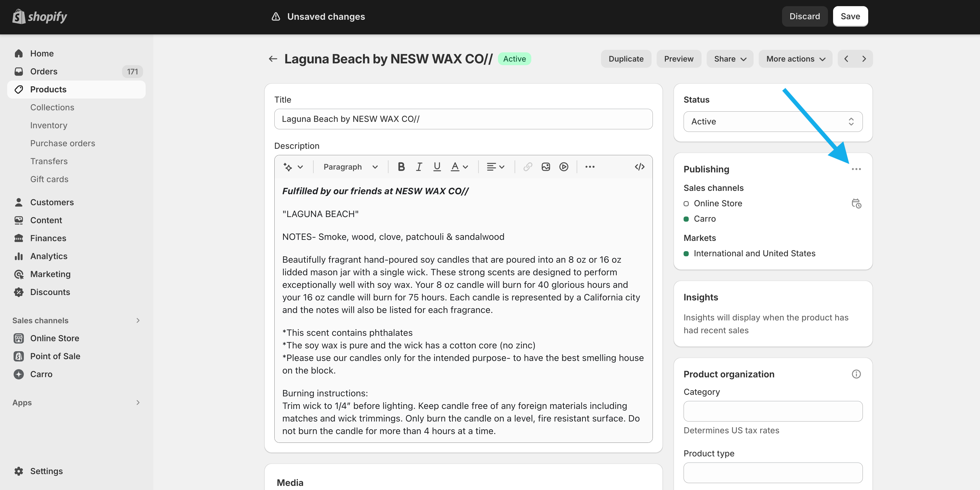The width and height of the screenshot is (980, 490).
Task: Click Product organization info icon
Action: 856,374
